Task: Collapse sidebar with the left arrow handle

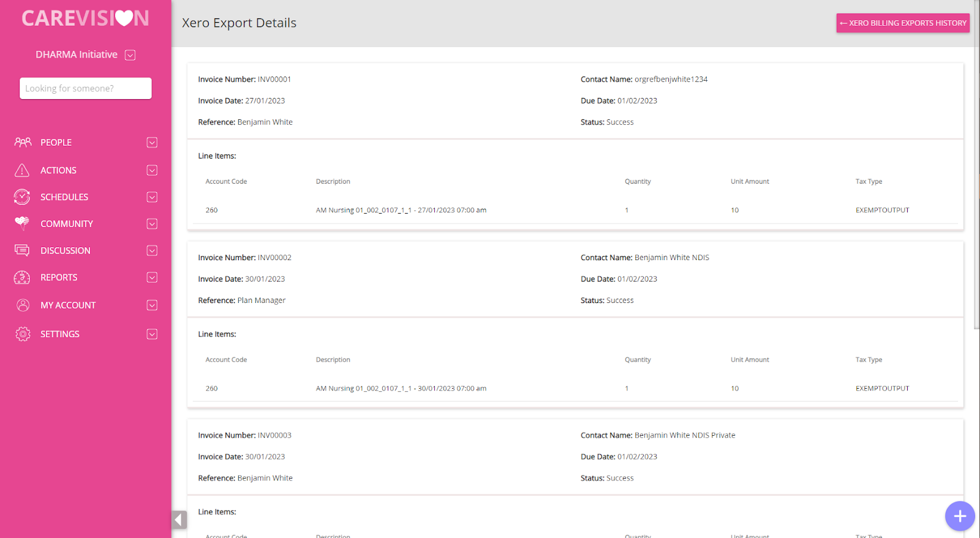Action: click(179, 520)
